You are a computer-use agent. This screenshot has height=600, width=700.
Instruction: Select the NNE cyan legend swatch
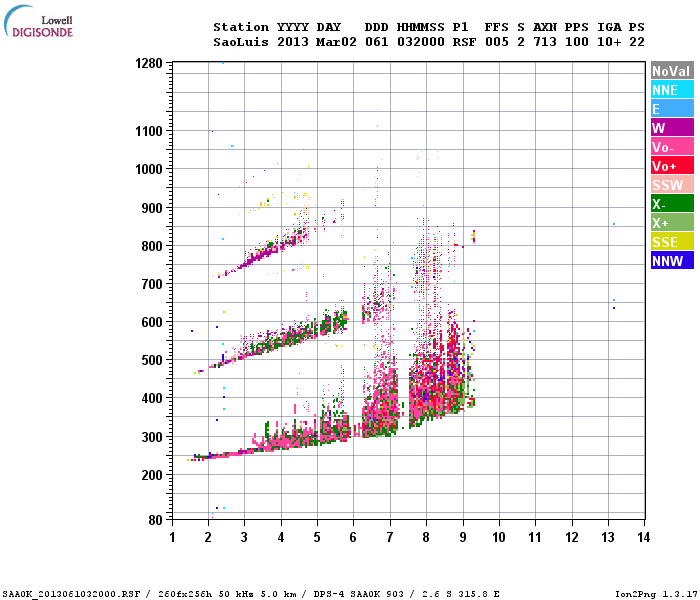[x=672, y=90]
